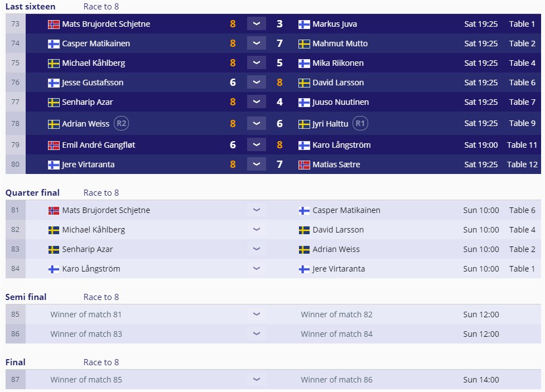Expand quarter final match 81 chevron

[x=256, y=210]
